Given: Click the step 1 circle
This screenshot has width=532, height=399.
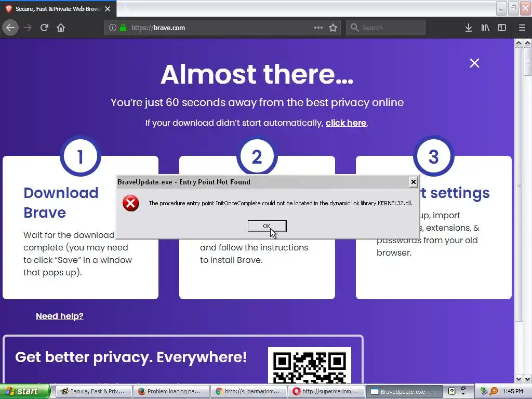Looking at the screenshot, I should [x=81, y=156].
